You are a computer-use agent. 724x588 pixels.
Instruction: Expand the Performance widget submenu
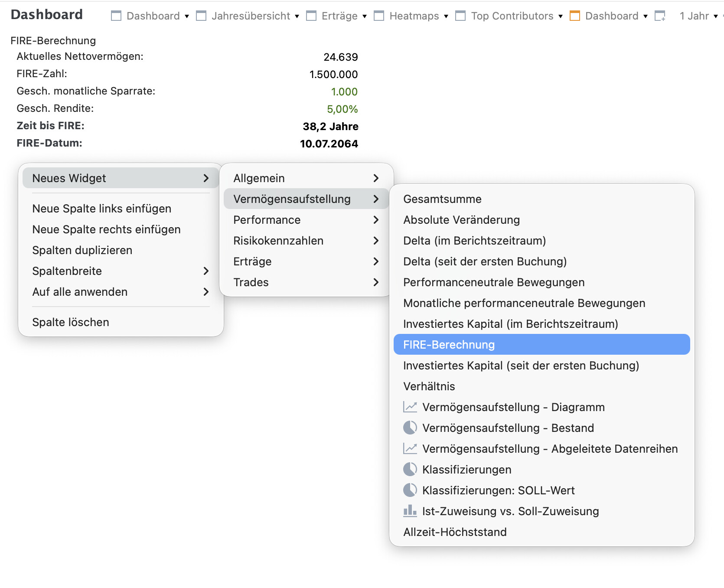coord(306,220)
